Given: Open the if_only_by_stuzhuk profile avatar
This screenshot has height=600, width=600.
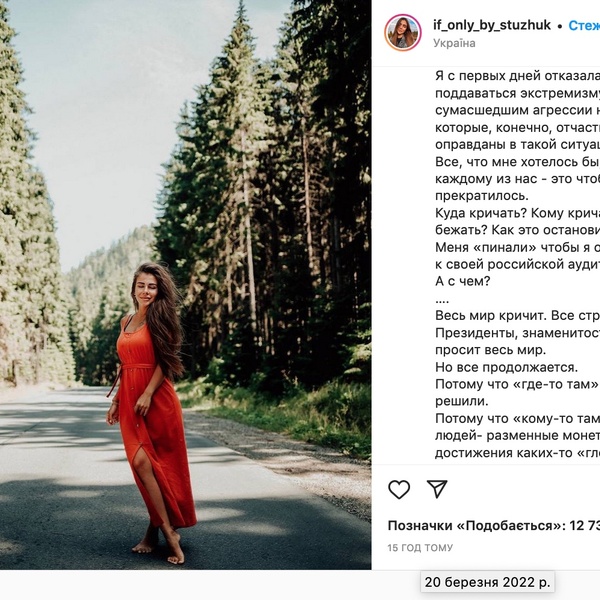Looking at the screenshot, I should tap(403, 33).
